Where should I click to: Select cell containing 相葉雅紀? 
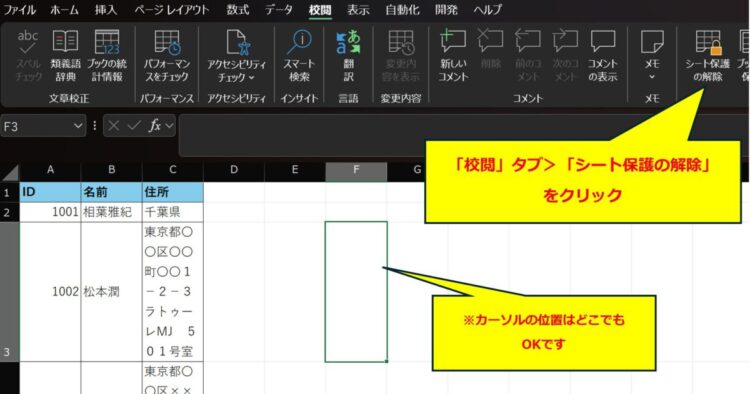(x=111, y=212)
